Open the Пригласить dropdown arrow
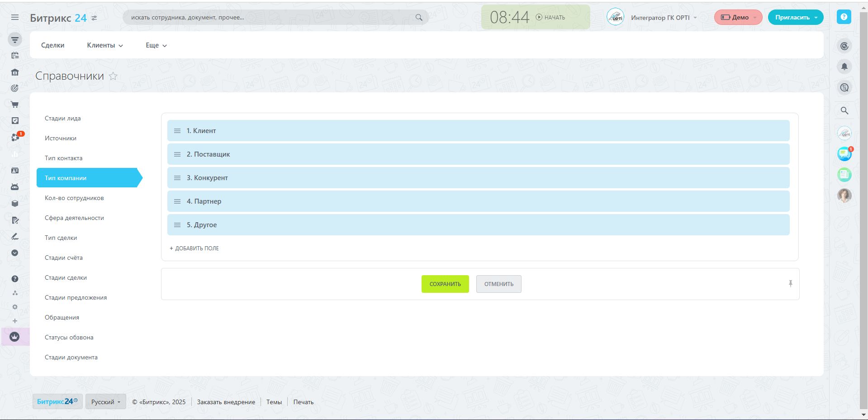 816,18
